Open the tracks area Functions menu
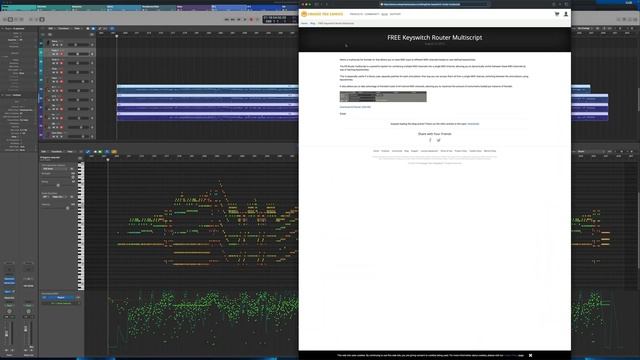 (x=64, y=29)
